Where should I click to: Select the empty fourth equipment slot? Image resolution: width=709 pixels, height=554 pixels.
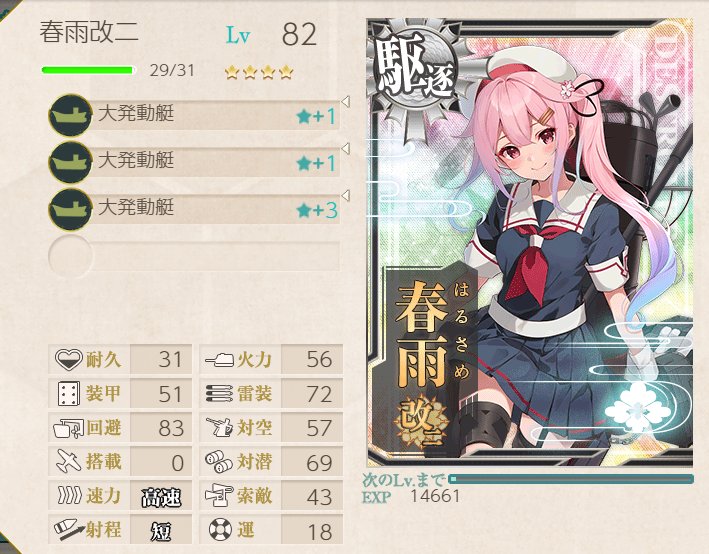click(x=194, y=256)
